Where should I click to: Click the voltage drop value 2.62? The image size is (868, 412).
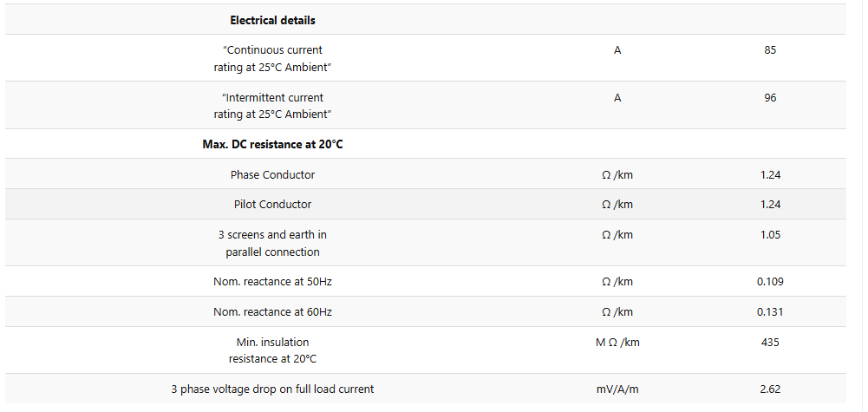pyautogui.click(x=770, y=389)
